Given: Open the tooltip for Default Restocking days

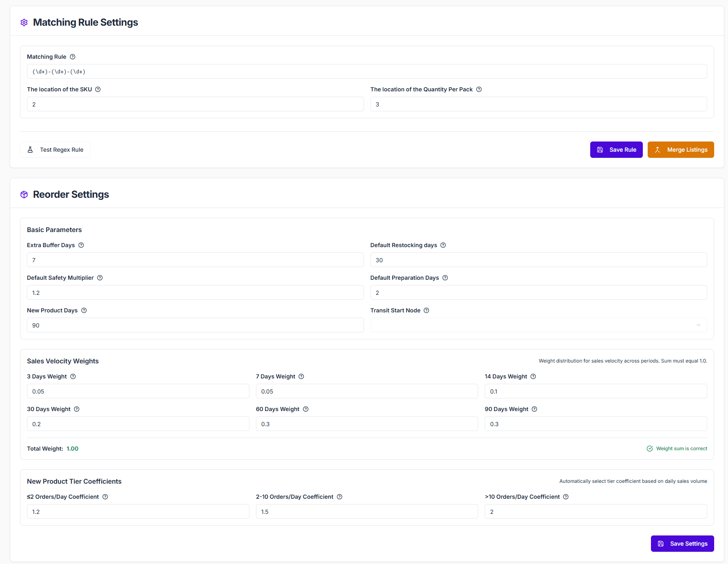Looking at the screenshot, I should (x=443, y=245).
